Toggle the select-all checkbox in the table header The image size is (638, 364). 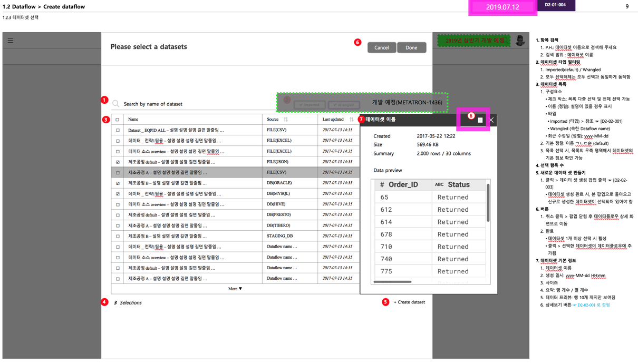pyautogui.click(x=117, y=119)
